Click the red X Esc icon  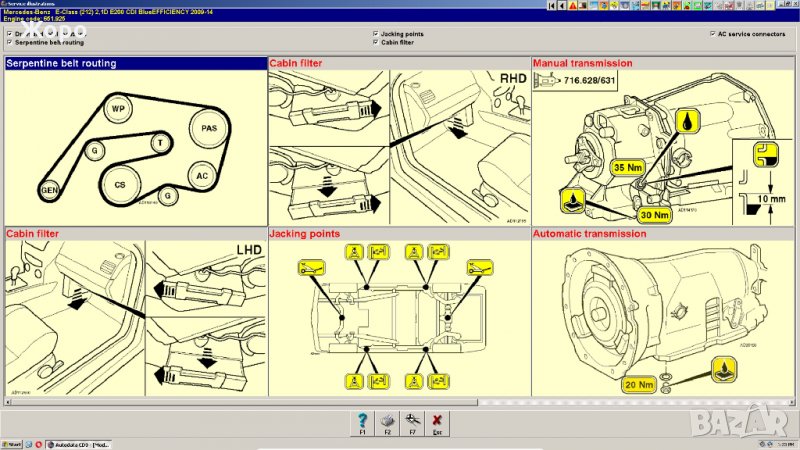point(437,419)
